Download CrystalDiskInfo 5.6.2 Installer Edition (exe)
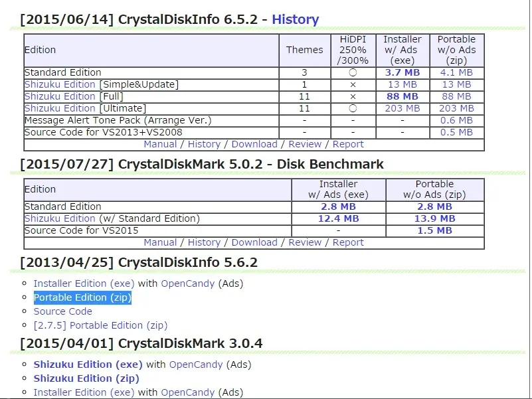Screen dimensions: 532x399 point(84,283)
